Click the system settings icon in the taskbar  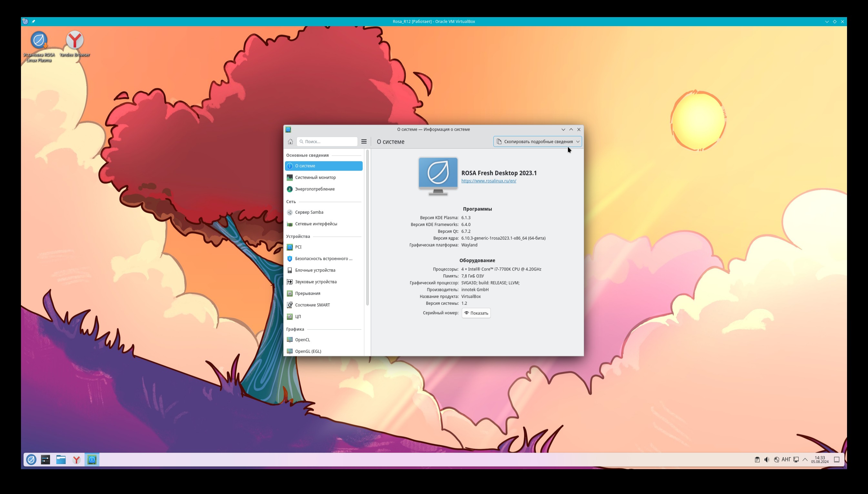45,460
